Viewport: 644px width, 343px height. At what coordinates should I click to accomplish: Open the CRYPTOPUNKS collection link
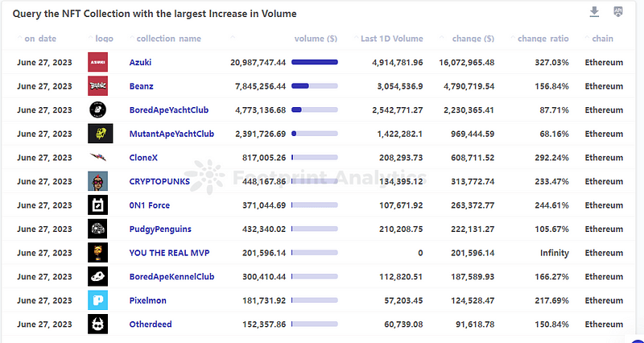(x=159, y=181)
